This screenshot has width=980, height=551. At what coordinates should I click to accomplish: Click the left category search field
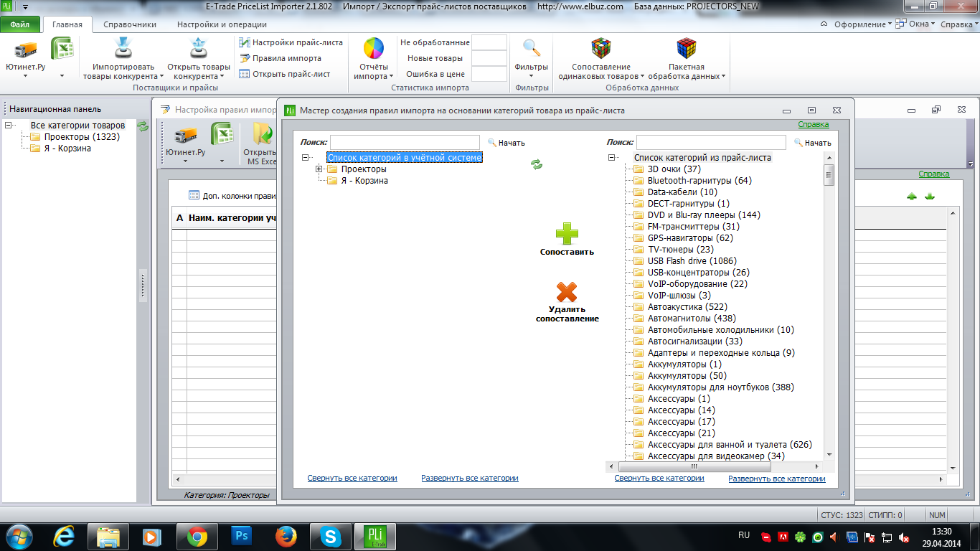[x=405, y=142]
